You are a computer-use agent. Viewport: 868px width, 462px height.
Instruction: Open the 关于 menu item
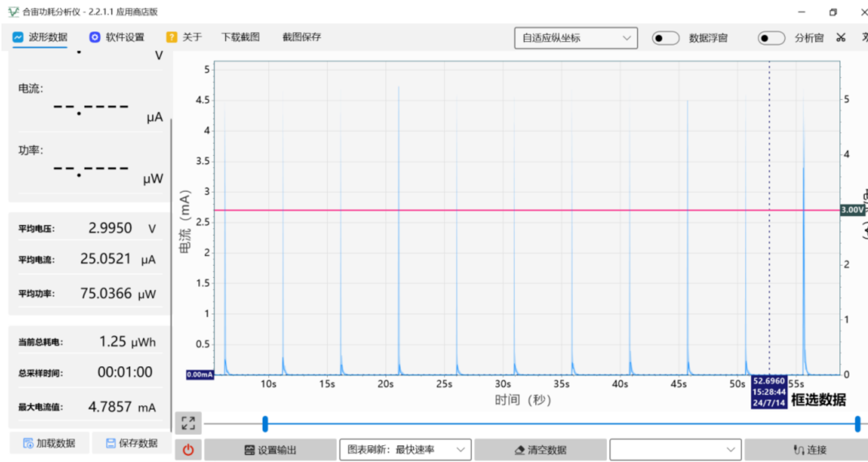(184, 37)
